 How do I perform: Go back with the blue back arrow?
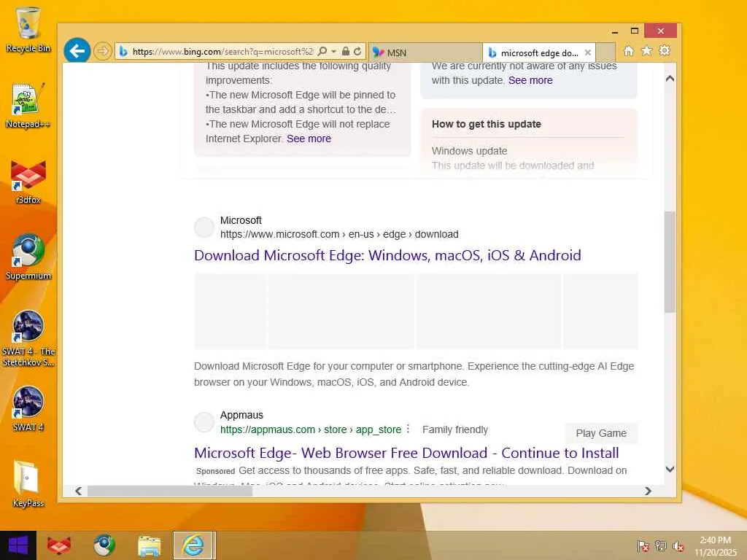click(x=77, y=50)
